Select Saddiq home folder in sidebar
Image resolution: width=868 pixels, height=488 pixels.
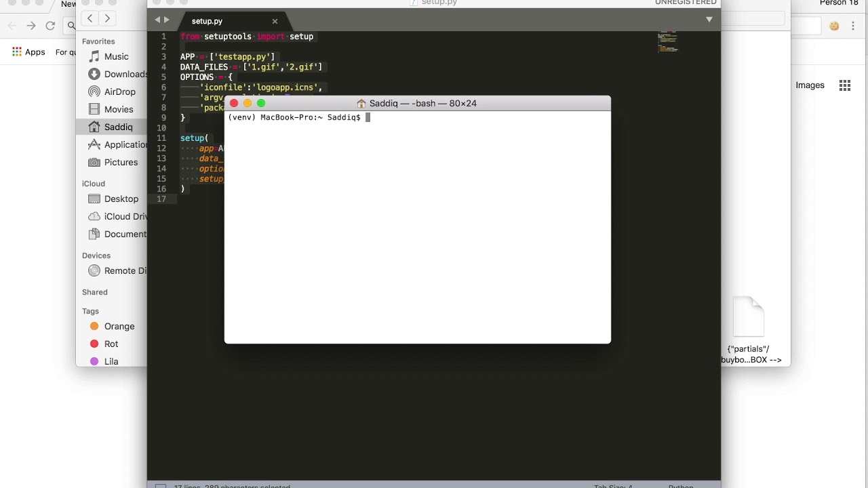click(112, 127)
